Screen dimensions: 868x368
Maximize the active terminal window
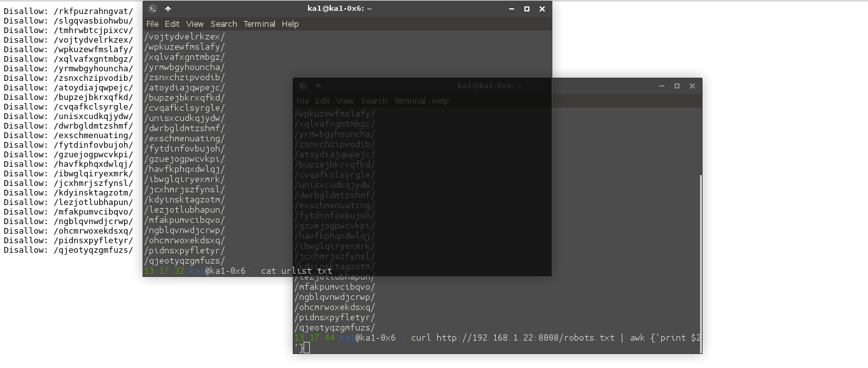point(527,9)
